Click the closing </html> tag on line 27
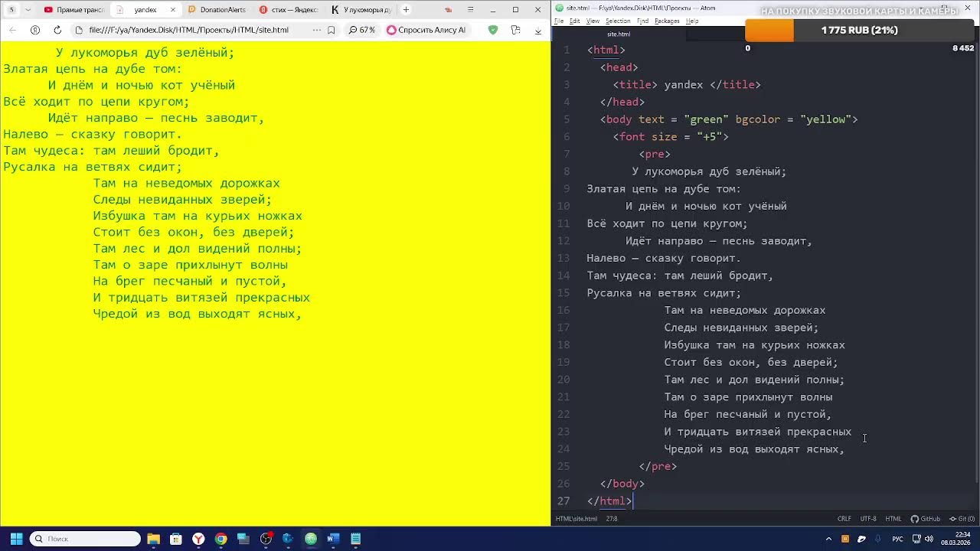The width and height of the screenshot is (980, 551). (609, 501)
